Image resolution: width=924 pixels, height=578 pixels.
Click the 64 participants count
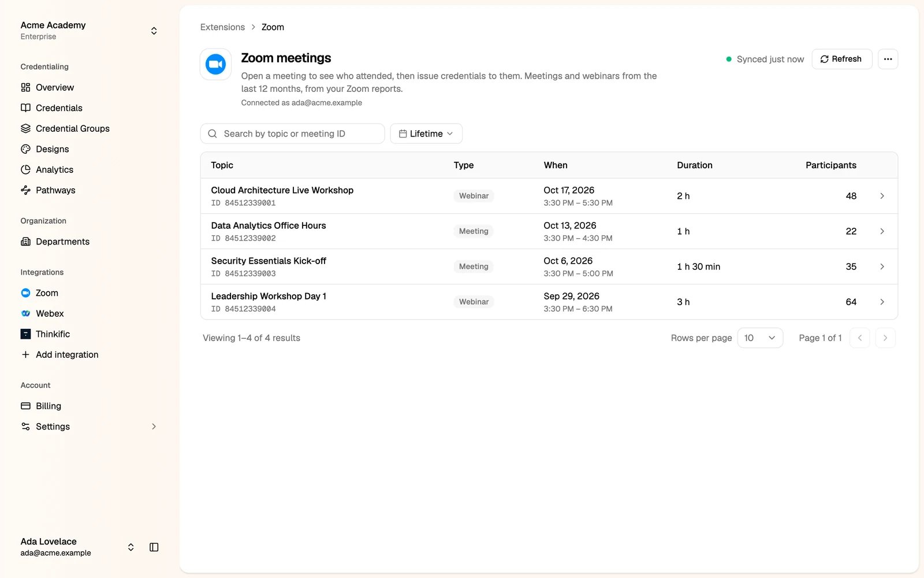[851, 302]
